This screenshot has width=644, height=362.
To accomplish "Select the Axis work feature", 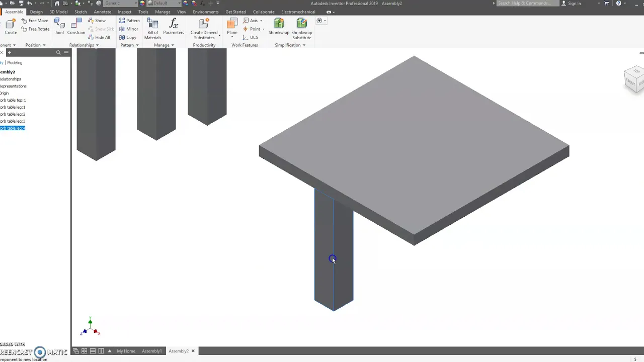I will click(250, 21).
